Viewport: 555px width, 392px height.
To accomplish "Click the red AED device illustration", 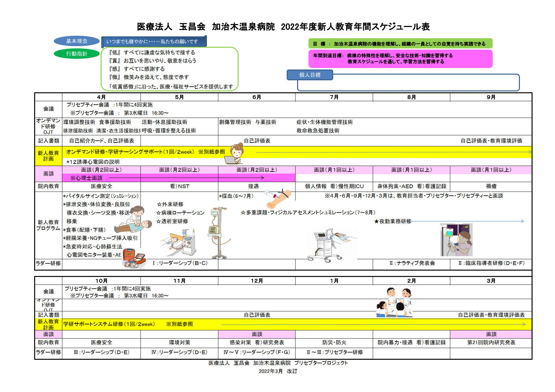I will (134, 259).
